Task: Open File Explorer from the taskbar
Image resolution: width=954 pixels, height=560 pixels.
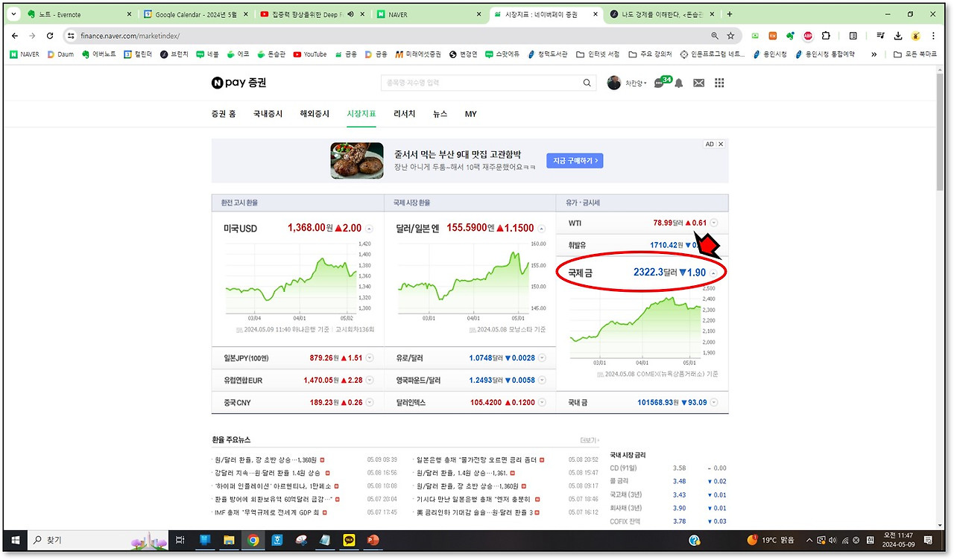Action: (x=230, y=540)
